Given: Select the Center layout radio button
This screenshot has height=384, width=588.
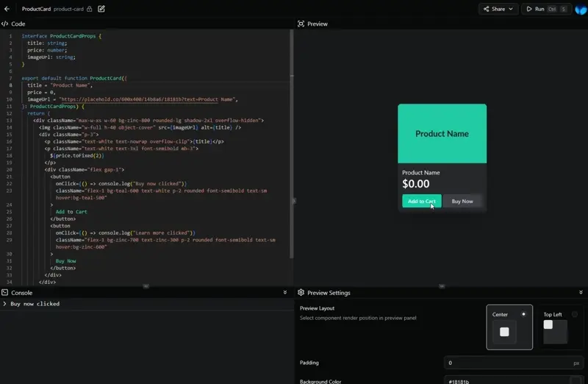Looking at the screenshot, I should click(x=523, y=313).
